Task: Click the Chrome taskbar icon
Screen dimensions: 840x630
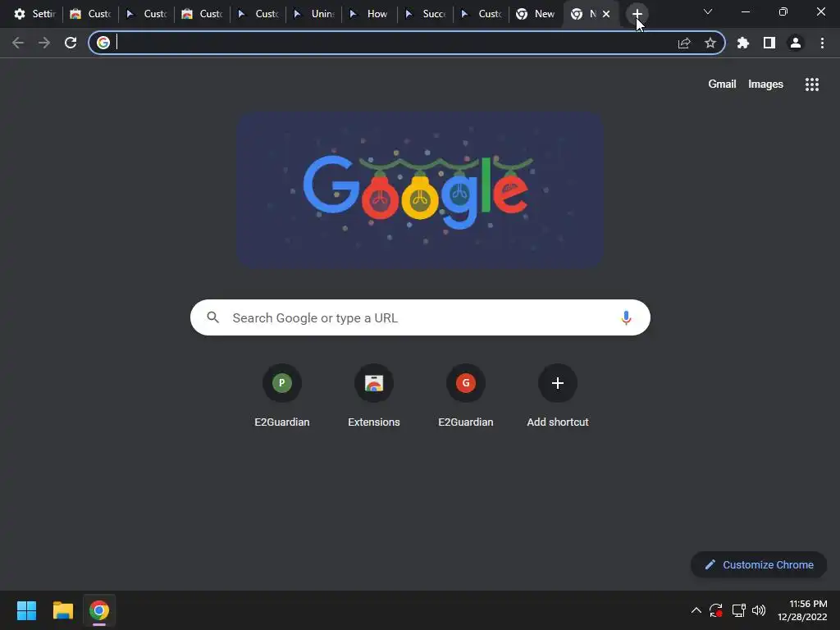Action: (99, 610)
